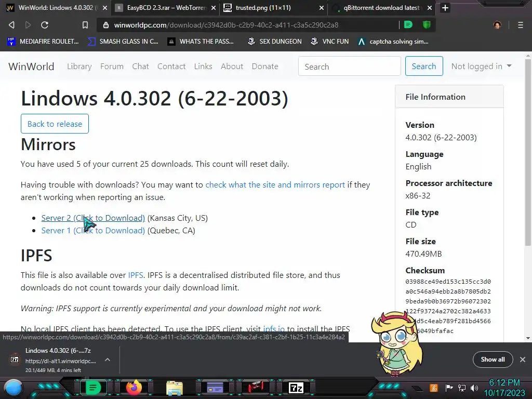Click the padlock site security icon

click(106, 25)
